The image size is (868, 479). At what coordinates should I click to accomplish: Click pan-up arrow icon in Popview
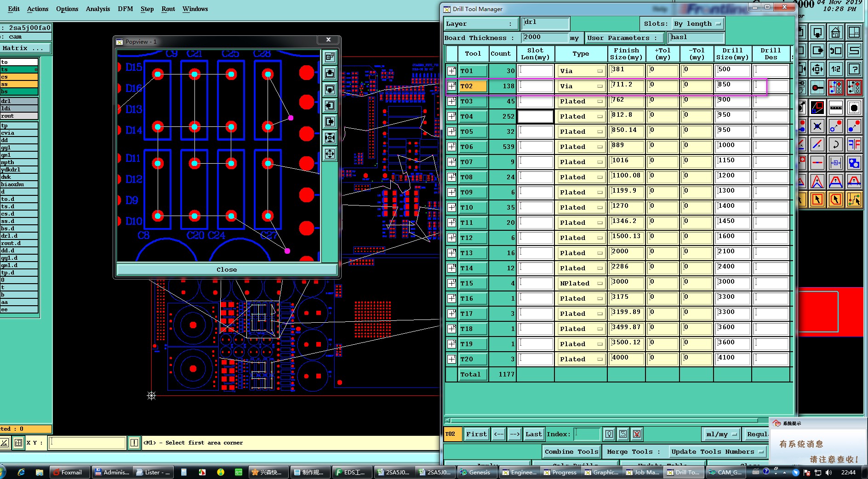(x=330, y=74)
